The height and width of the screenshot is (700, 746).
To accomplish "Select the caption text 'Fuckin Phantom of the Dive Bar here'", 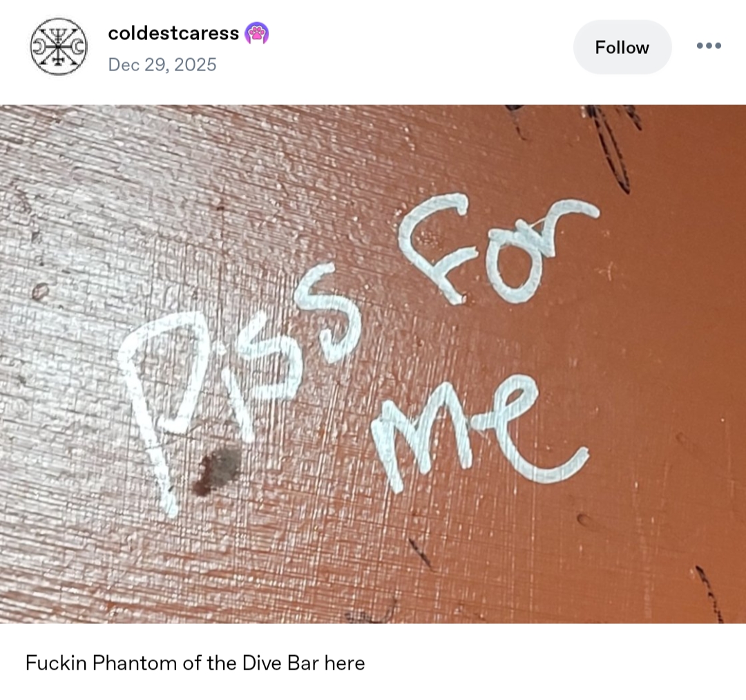I will (x=195, y=663).
